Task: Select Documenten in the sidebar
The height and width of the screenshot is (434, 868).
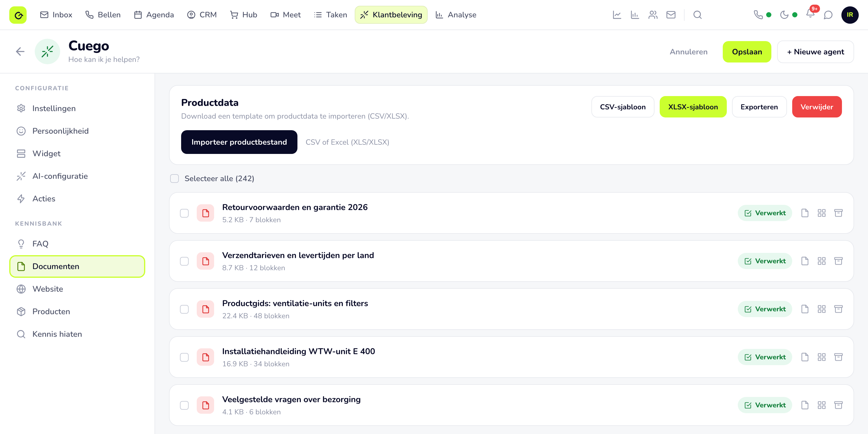Action: pos(77,266)
